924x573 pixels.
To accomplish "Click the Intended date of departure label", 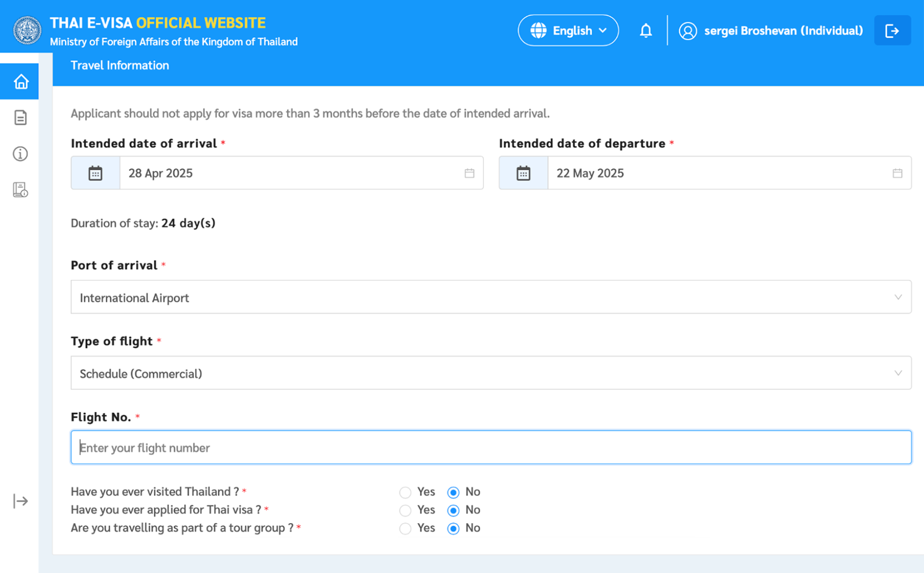I will 582,144.
